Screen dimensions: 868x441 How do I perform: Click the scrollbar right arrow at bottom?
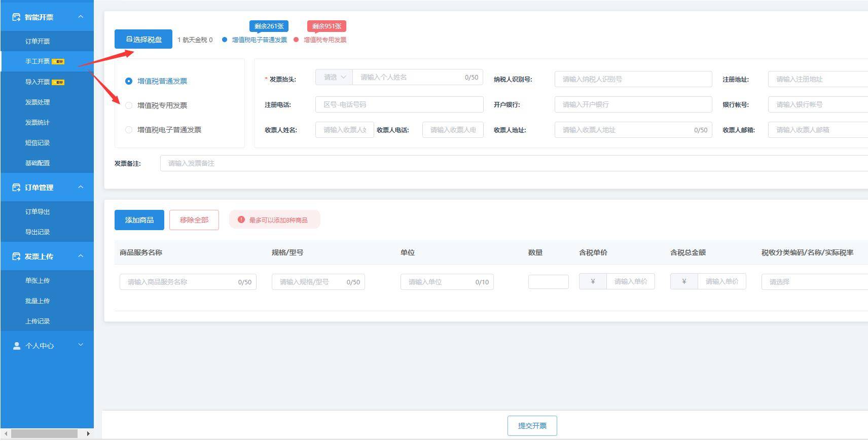click(x=88, y=433)
